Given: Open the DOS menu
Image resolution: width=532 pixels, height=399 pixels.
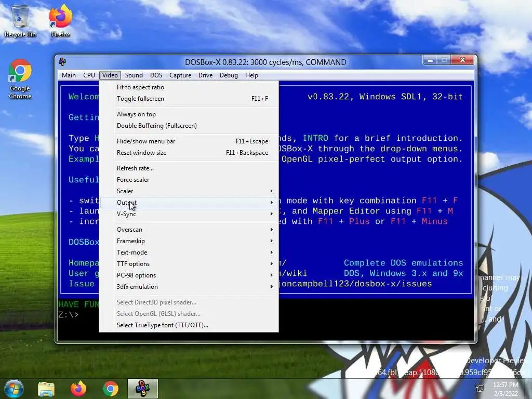Looking at the screenshot, I should (x=156, y=75).
